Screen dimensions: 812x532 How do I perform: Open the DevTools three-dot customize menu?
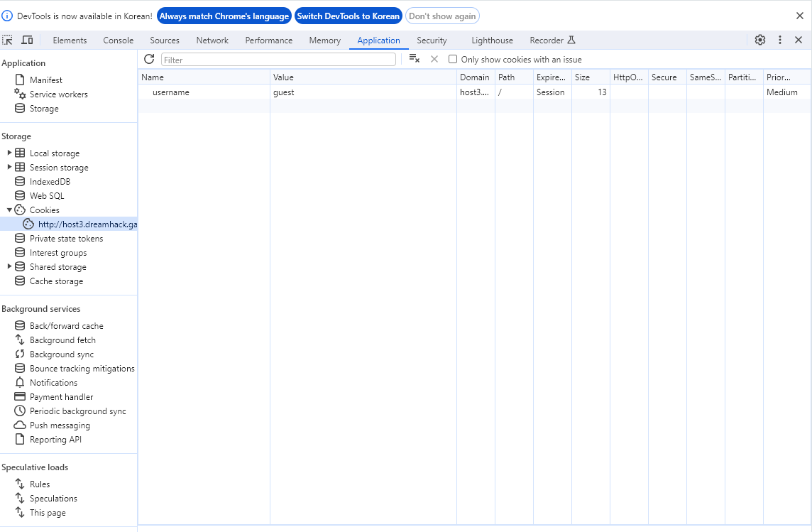point(780,40)
